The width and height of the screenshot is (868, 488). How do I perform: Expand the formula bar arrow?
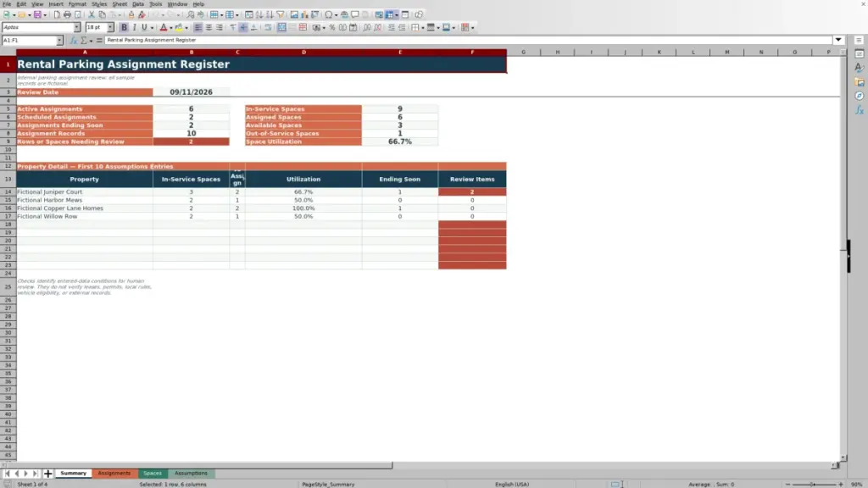[x=838, y=40]
